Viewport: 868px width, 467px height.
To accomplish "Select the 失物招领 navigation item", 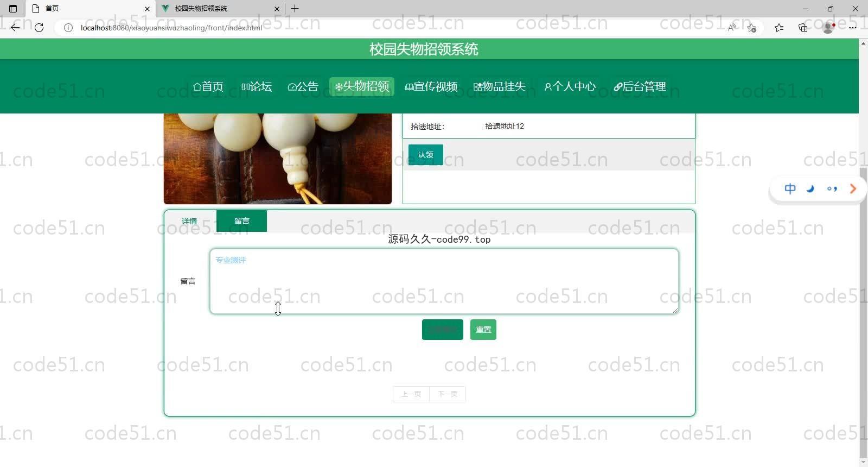I will pyautogui.click(x=362, y=87).
